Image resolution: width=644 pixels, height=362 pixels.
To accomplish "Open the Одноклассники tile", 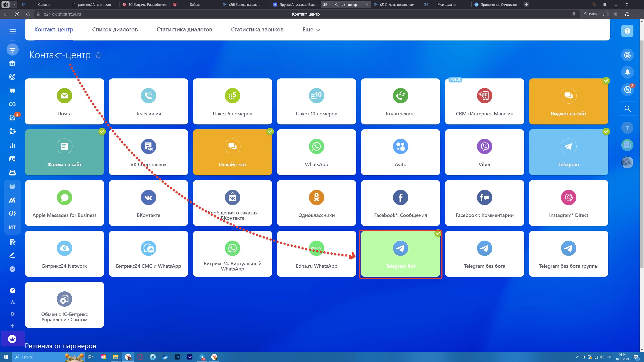I will click(316, 203).
